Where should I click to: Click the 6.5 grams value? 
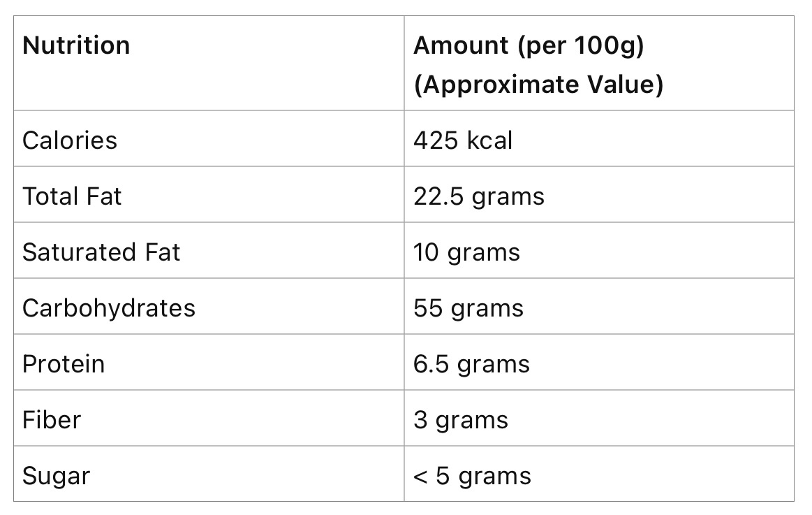[471, 363]
